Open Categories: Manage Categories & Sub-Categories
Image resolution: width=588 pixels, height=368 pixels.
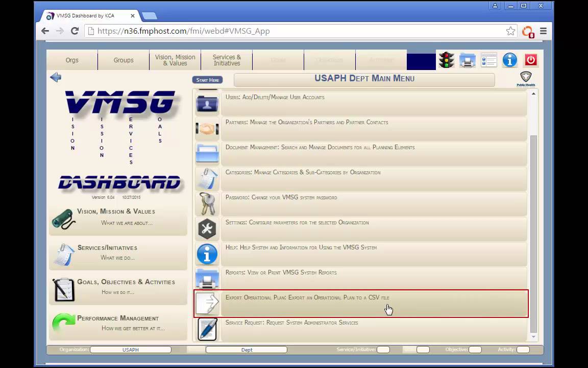[374, 178]
